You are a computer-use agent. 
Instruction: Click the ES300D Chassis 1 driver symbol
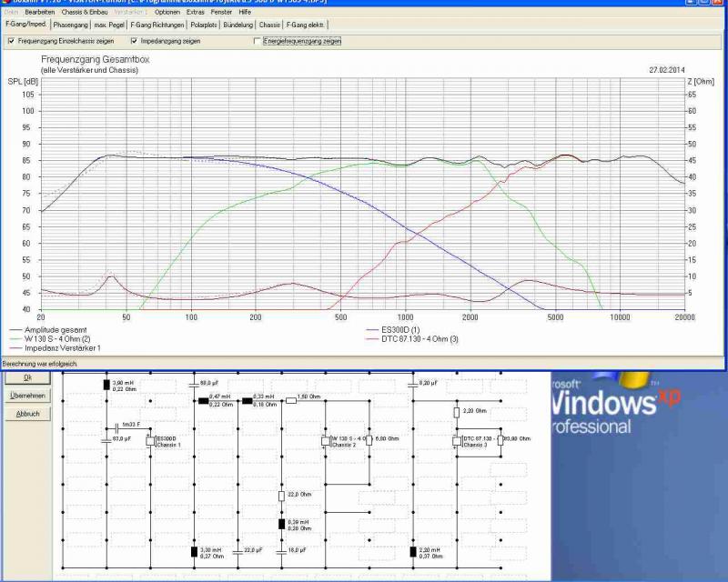tap(150, 441)
